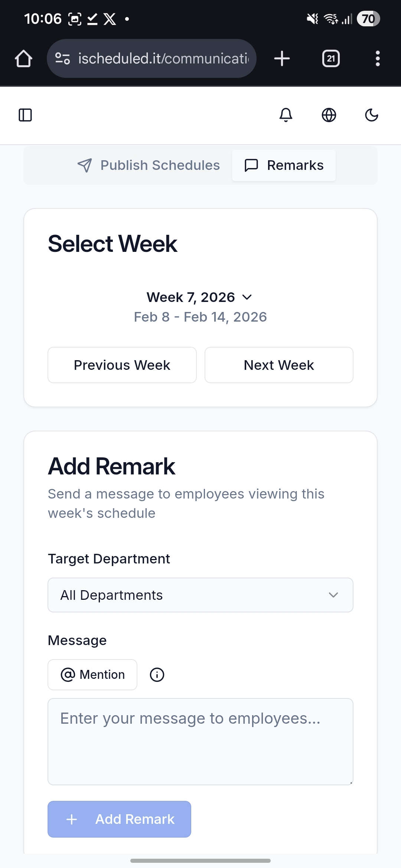This screenshot has width=401, height=868.
Task: Click the @ Mention button
Action: coord(92,675)
